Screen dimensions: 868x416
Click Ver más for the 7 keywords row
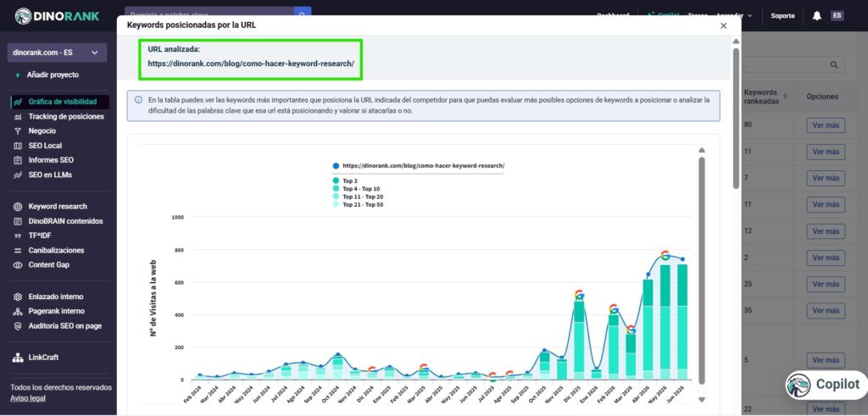tap(826, 178)
